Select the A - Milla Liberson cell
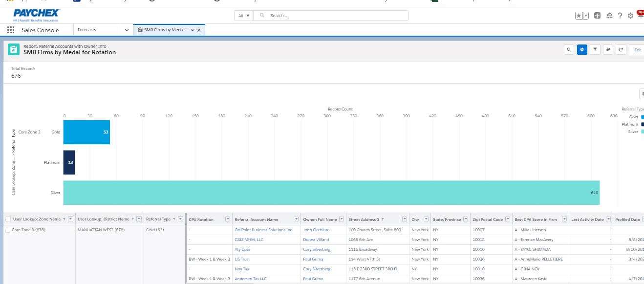 point(540,230)
